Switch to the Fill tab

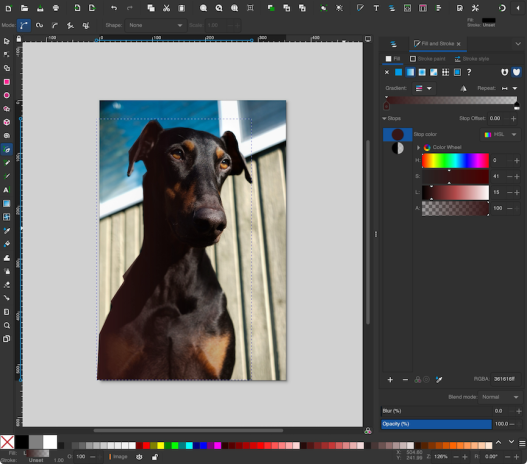pos(393,59)
